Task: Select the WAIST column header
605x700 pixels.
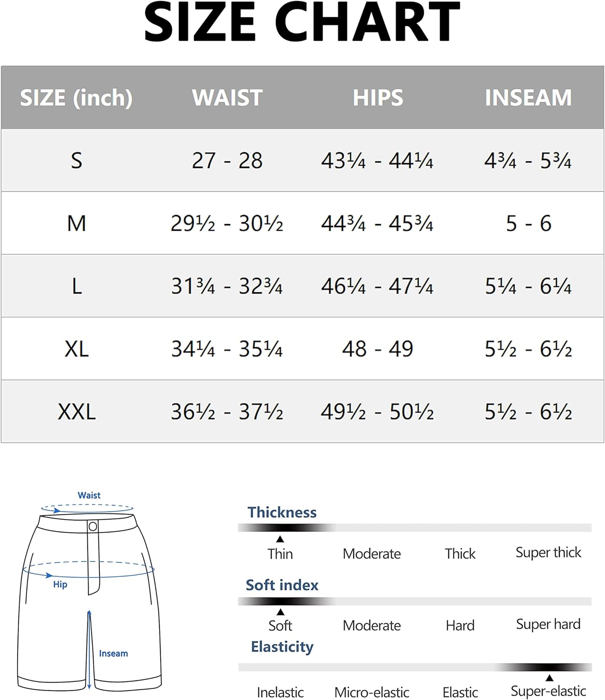Action: coord(227,98)
